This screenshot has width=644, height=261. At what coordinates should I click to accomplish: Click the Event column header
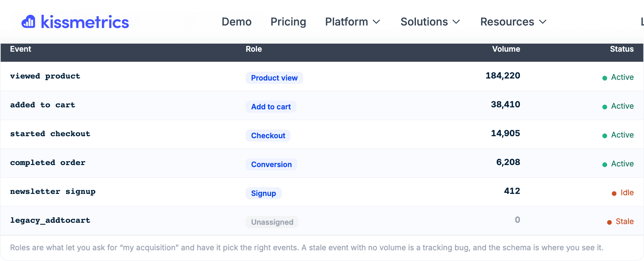tap(20, 49)
